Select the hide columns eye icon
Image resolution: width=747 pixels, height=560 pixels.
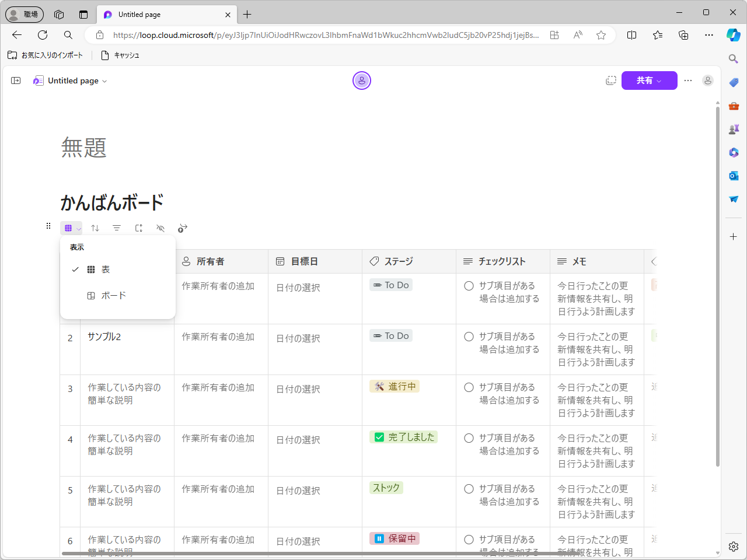tap(160, 228)
